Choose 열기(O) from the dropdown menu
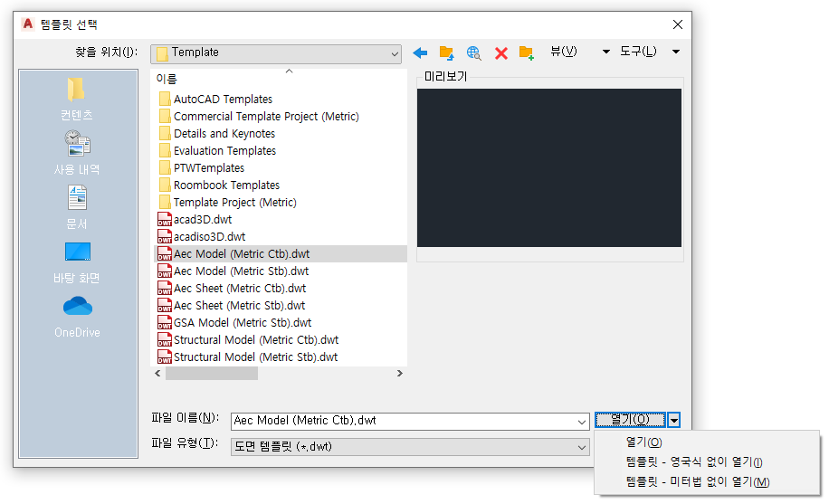Viewport: 829px width, 504px height. pos(644,442)
